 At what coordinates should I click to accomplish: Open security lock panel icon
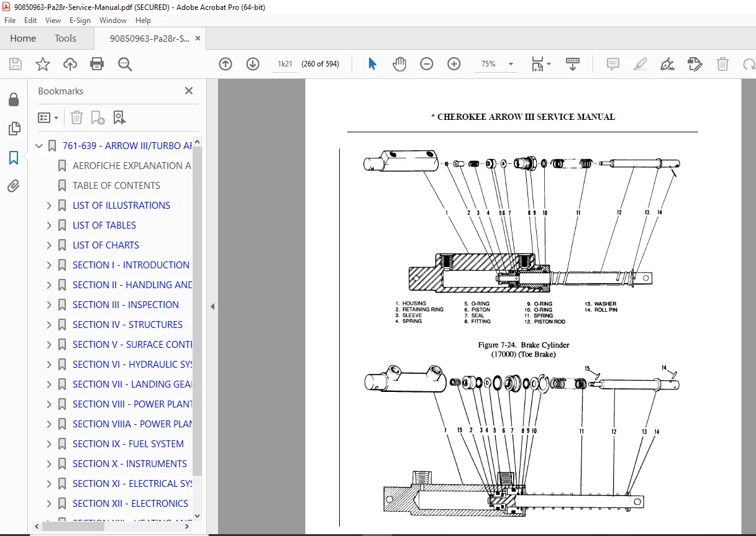14,100
